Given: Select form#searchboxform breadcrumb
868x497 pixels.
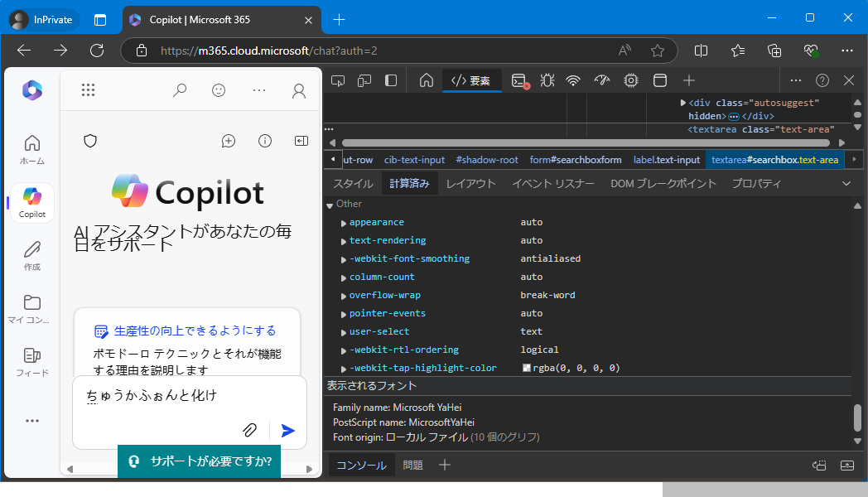Looking at the screenshot, I should [575, 160].
